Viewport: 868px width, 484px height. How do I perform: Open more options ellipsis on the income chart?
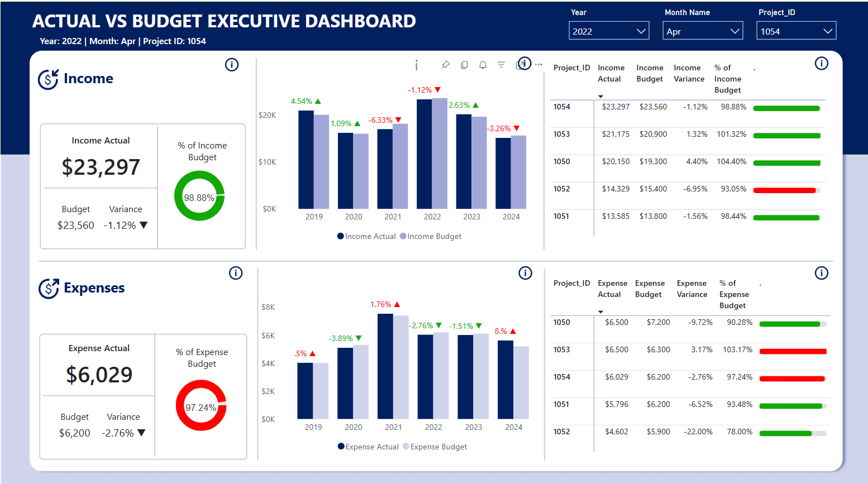pyautogui.click(x=538, y=65)
